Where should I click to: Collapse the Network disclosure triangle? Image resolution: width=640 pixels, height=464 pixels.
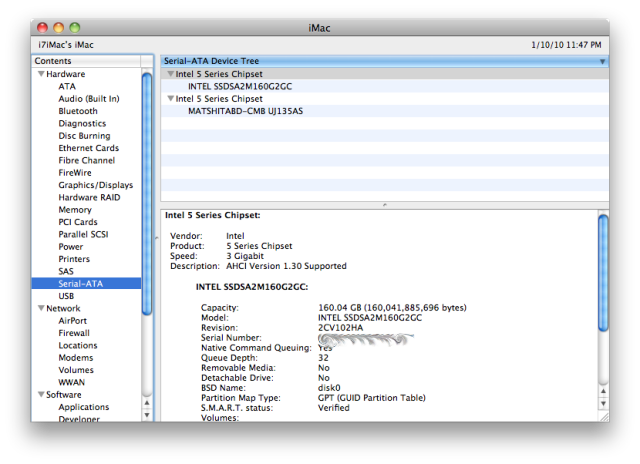tap(41, 309)
